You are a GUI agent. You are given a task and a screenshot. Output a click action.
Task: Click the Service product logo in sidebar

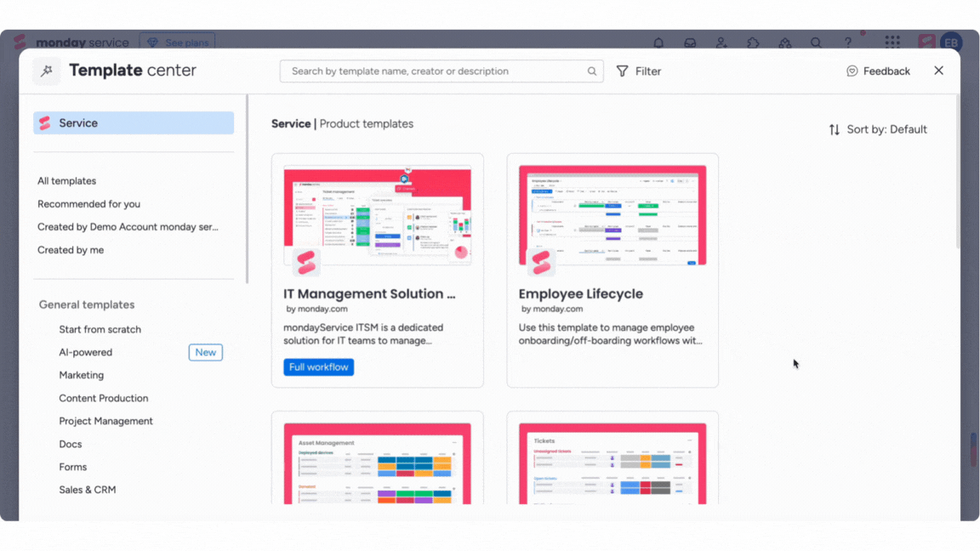45,123
